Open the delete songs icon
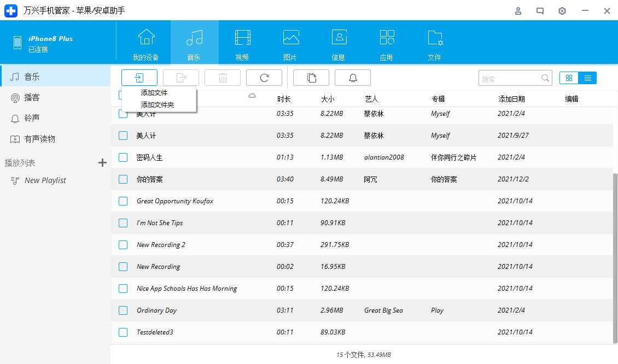This screenshot has height=364, width=618. [222, 78]
